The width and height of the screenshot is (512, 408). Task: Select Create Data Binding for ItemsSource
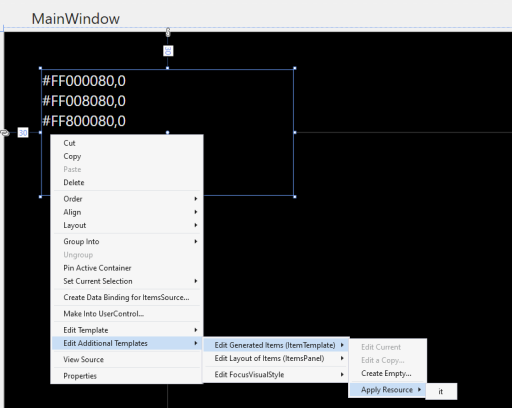(x=127, y=297)
